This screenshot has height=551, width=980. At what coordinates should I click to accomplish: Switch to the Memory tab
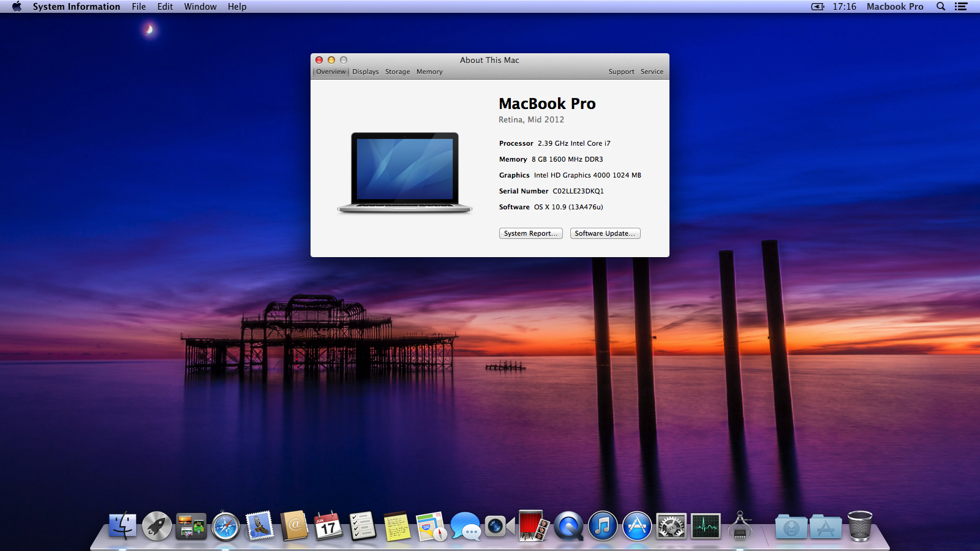click(x=429, y=72)
